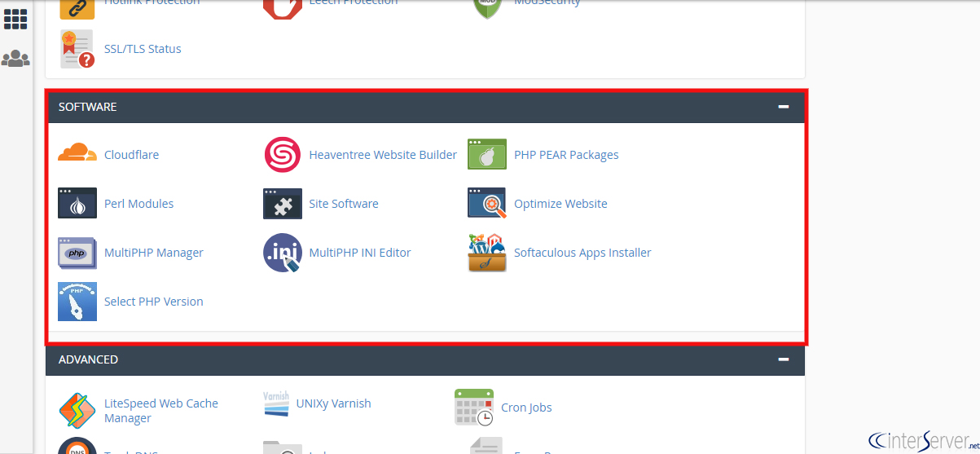Open the Heaventree Website Builder link

(x=383, y=155)
